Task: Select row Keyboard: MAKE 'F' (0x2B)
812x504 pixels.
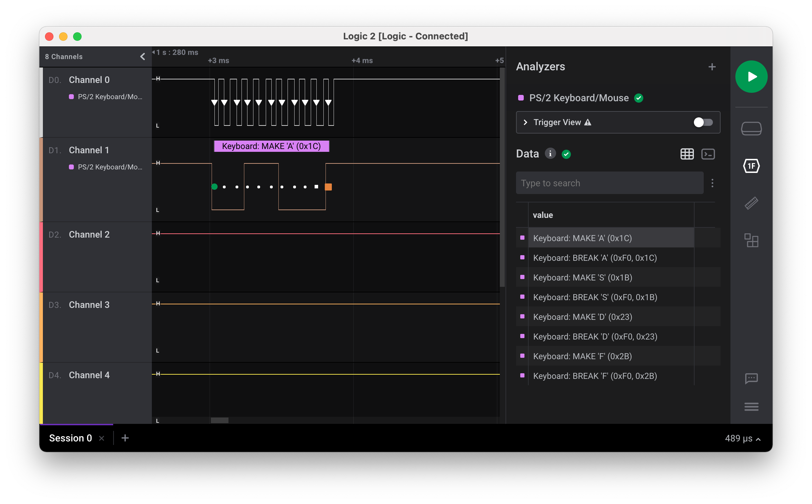Action: click(618, 356)
